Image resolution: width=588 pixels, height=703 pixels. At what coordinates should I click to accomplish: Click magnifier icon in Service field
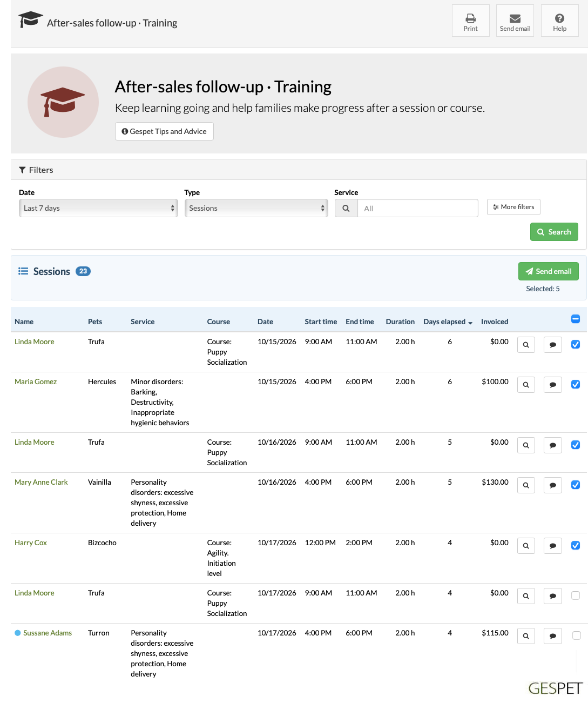point(346,208)
